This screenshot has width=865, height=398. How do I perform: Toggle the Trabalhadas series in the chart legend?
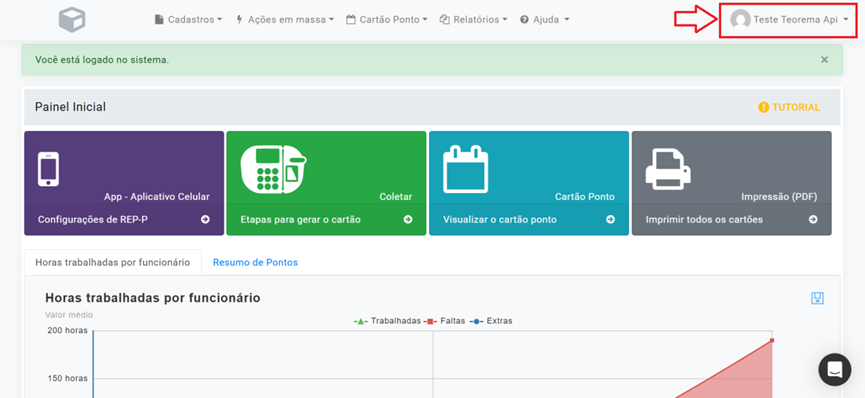point(387,321)
